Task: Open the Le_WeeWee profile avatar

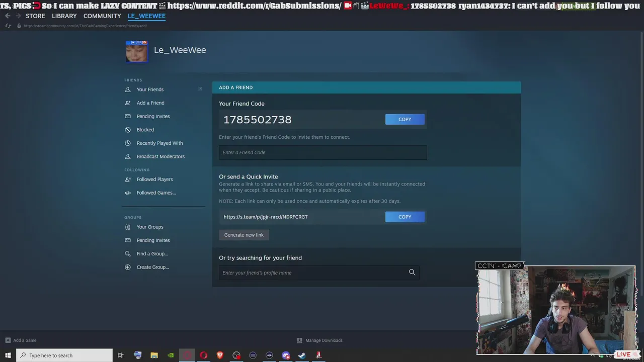Action: click(136, 52)
